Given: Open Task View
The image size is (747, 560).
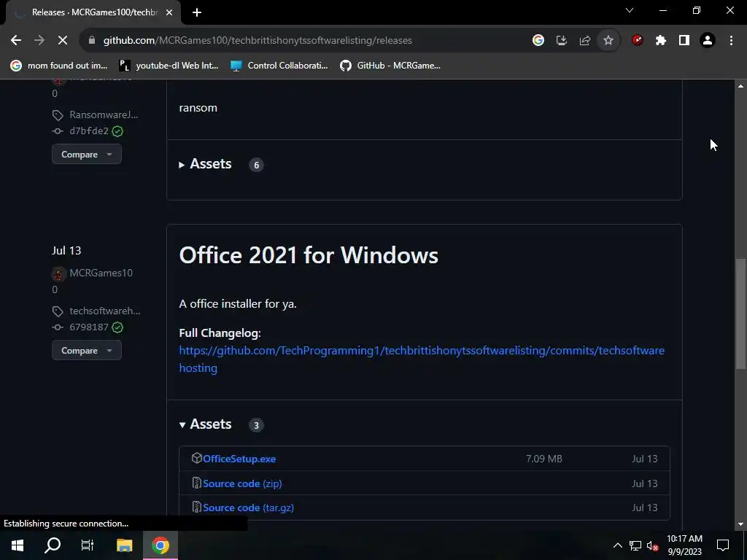Looking at the screenshot, I should [88, 545].
